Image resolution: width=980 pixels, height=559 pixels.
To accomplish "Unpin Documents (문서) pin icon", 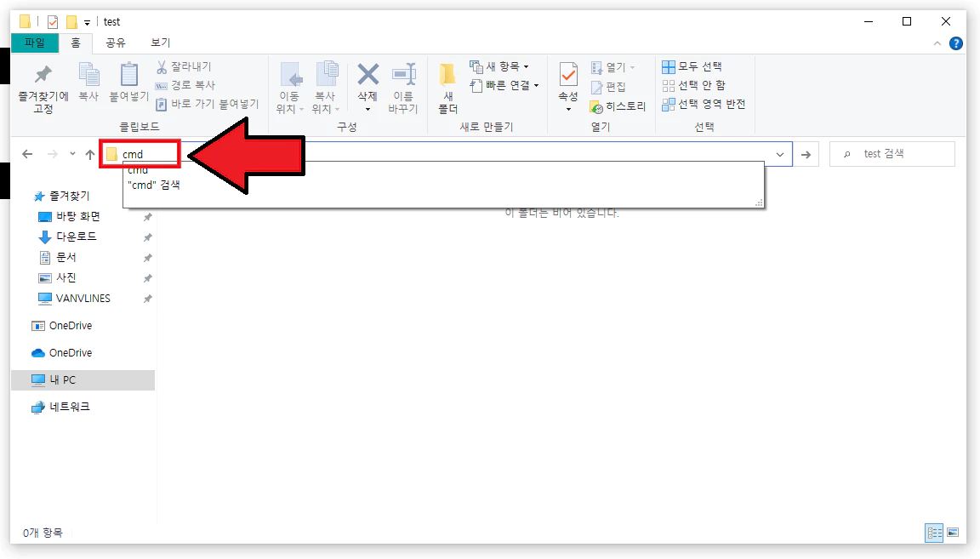I will [x=147, y=258].
